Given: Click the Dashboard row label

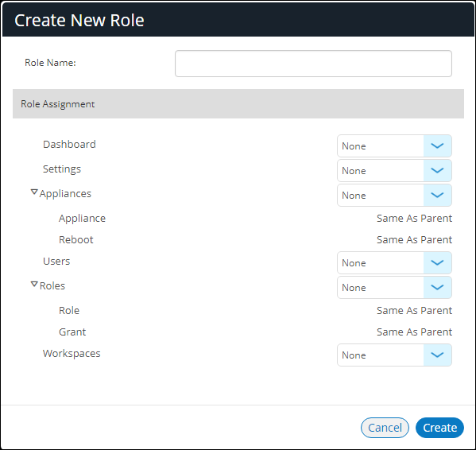Looking at the screenshot, I should (x=69, y=144).
